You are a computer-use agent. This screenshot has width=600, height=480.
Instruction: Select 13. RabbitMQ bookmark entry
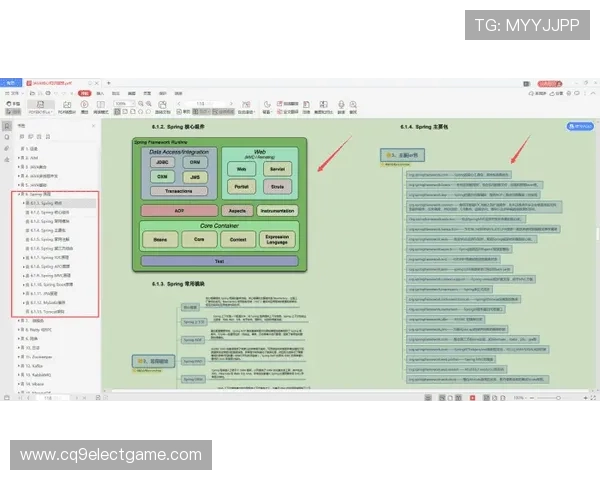click(x=38, y=375)
